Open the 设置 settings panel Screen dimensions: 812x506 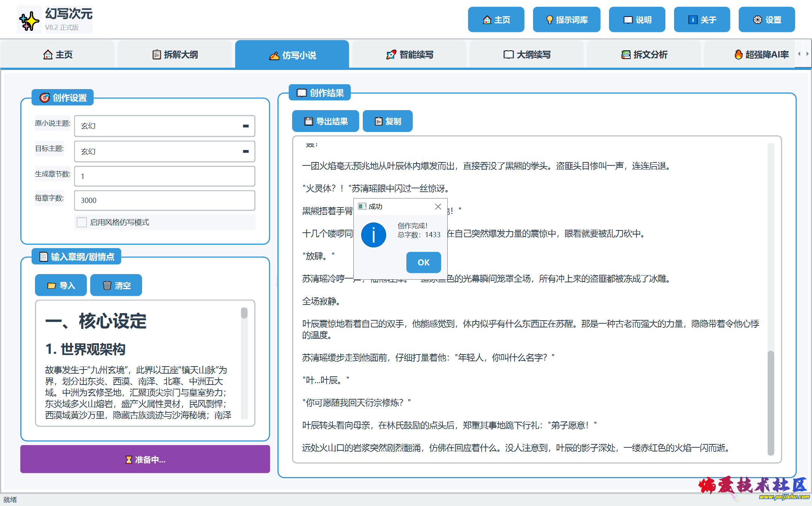(766, 19)
